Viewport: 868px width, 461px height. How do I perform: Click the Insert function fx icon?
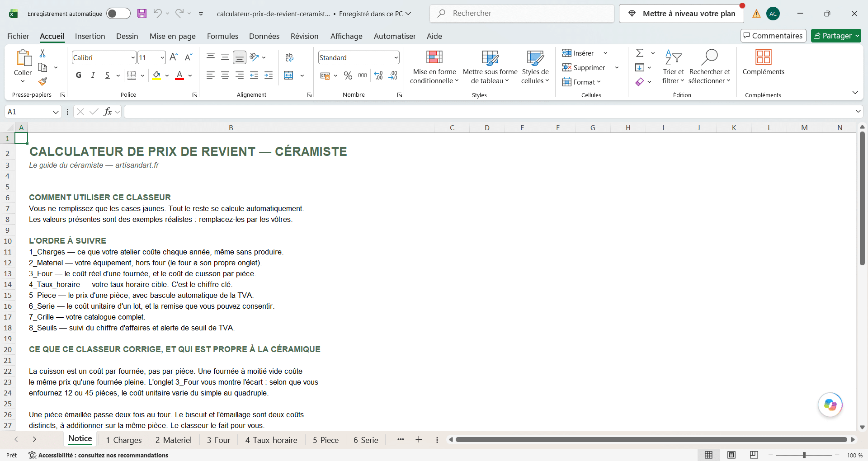click(108, 112)
